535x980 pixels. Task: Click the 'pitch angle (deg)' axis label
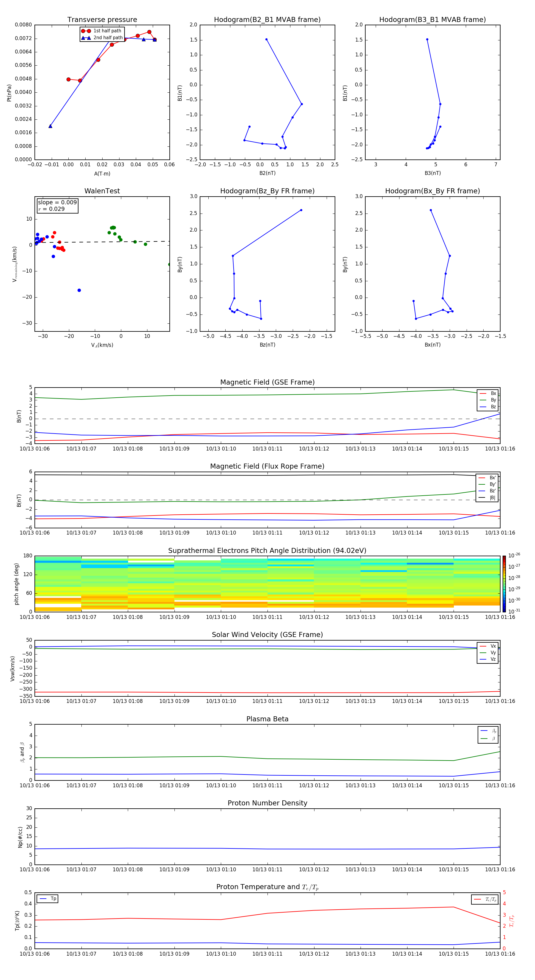point(16,584)
